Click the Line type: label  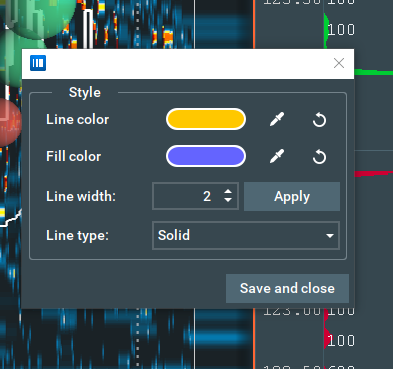[x=78, y=235]
